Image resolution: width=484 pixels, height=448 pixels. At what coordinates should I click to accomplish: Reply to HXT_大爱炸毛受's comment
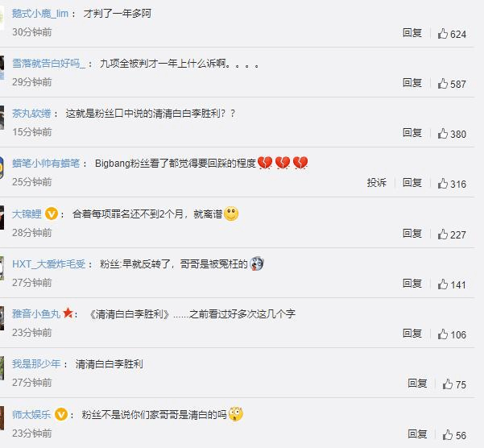pos(412,283)
